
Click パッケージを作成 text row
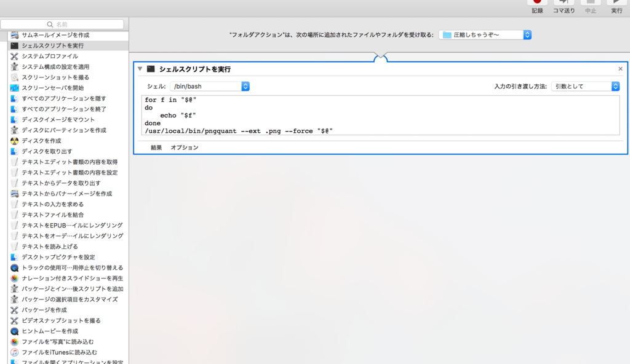coord(44,310)
